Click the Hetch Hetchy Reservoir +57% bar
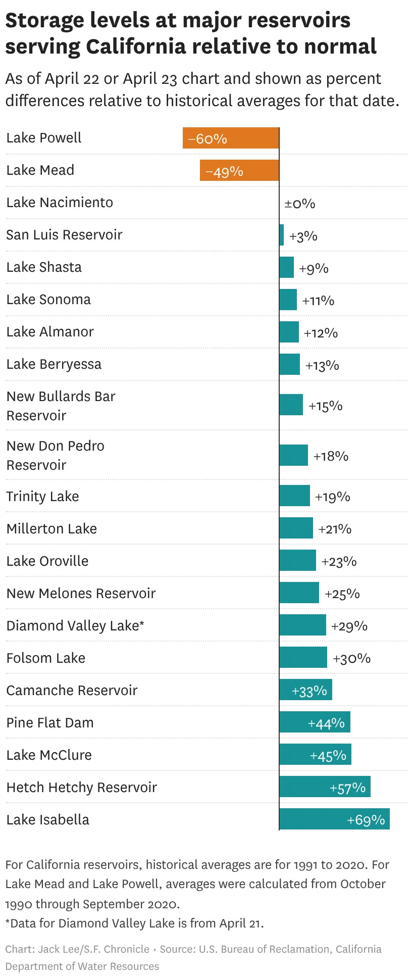The image size is (414, 980). click(325, 787)
